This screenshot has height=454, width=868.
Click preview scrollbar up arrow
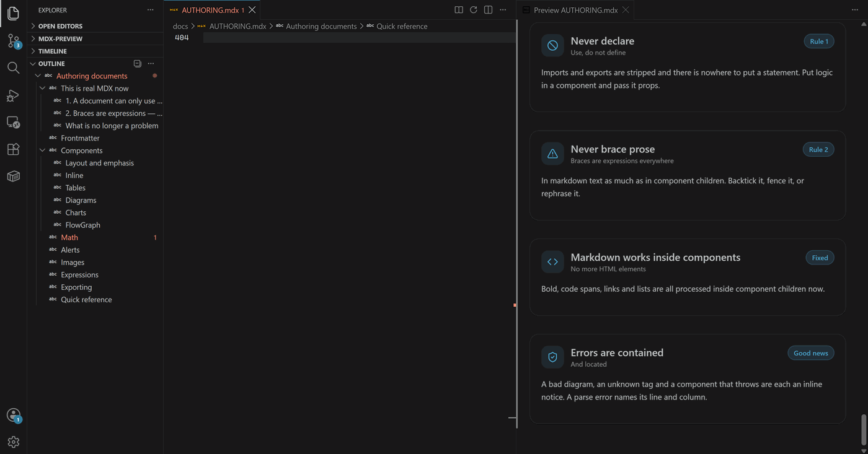click(x=864, y=24)
